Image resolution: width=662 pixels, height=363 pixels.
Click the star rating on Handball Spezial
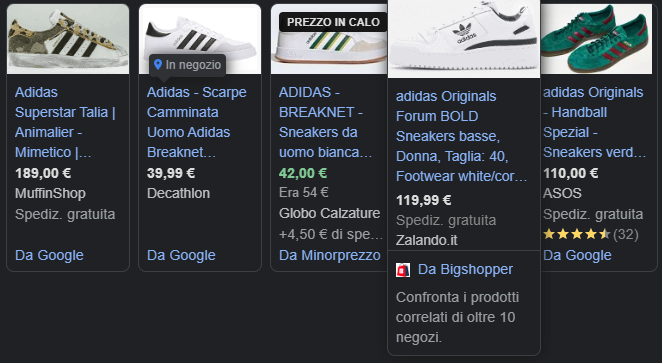tap(576, 234)
